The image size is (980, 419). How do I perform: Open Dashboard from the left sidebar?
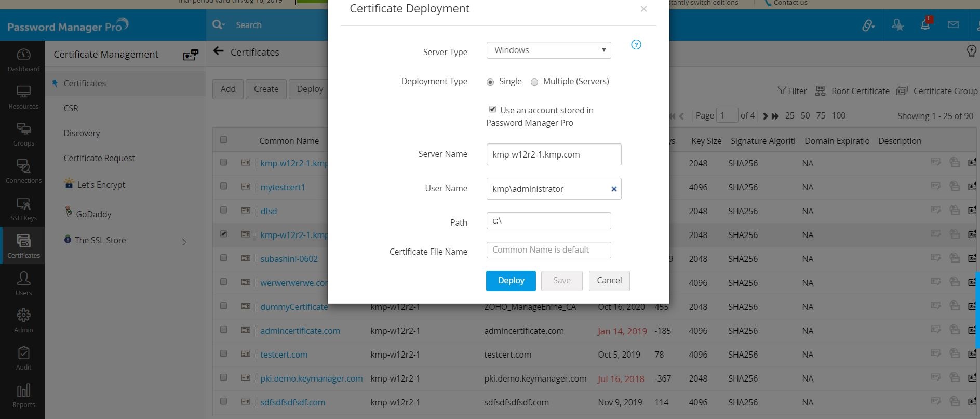tap(23, 60)
